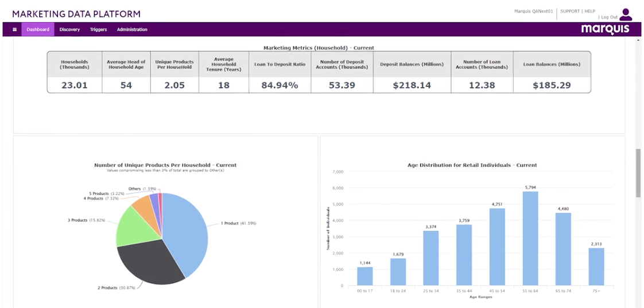
Task: Click the HELP link
Action: coord(589,11)
